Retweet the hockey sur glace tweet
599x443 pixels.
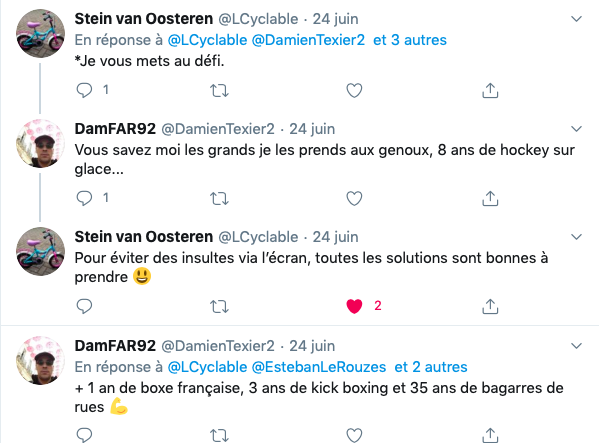219,199
